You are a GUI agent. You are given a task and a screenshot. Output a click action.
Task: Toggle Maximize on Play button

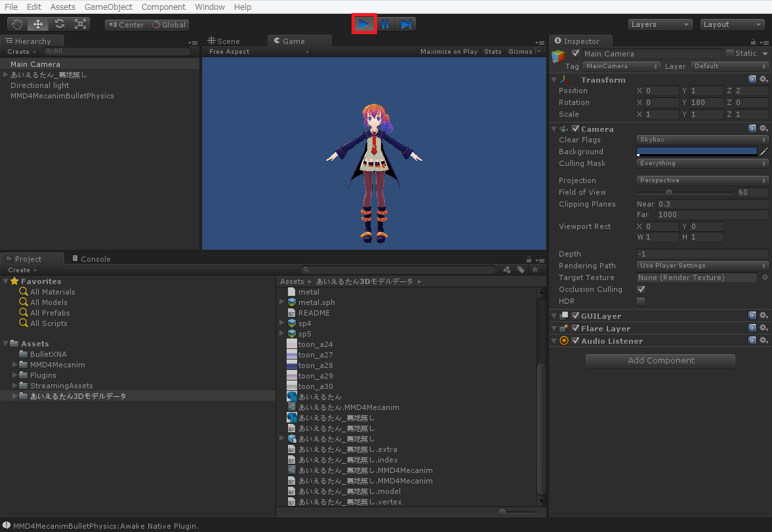(x=449, y=52)
